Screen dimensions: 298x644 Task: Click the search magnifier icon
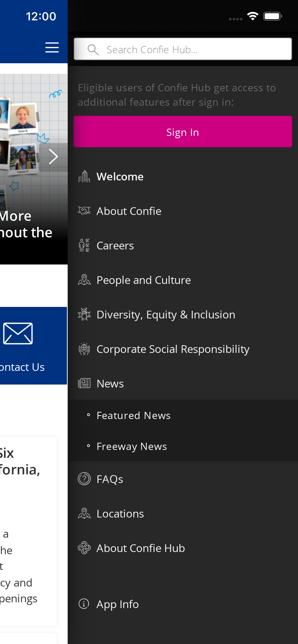[93, 50]
